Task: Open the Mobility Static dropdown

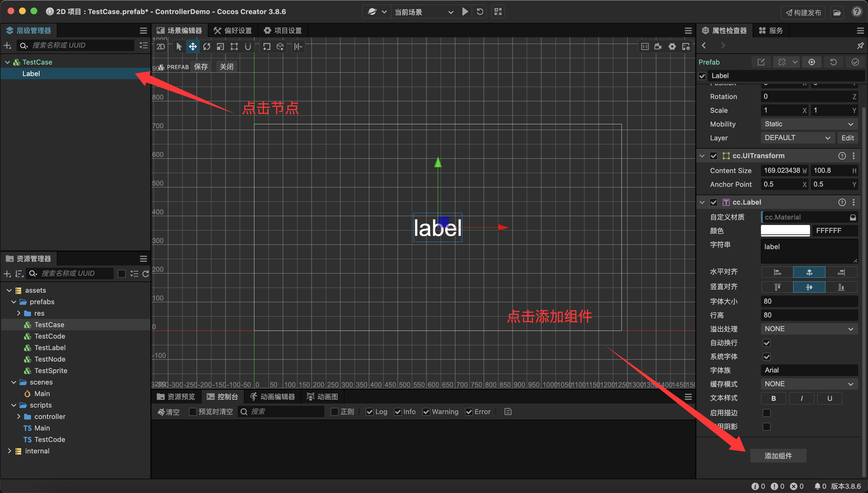Action: pos(809,124)
